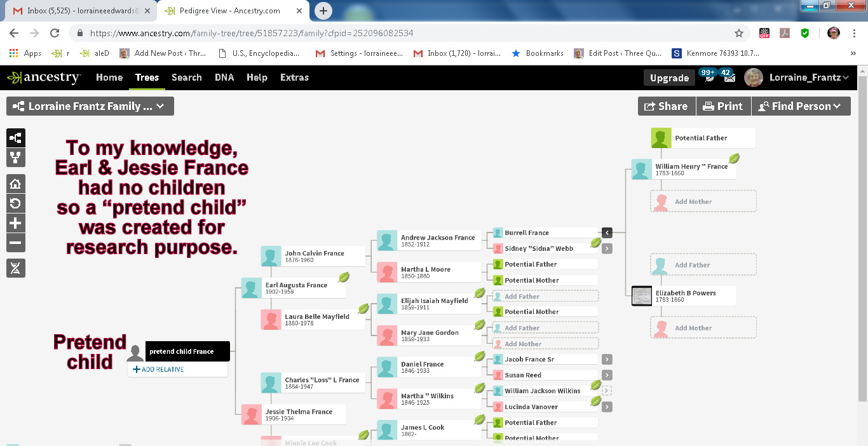Click the zoom in plus icon
Screen dimensions: 868x446
click(16, 223)
